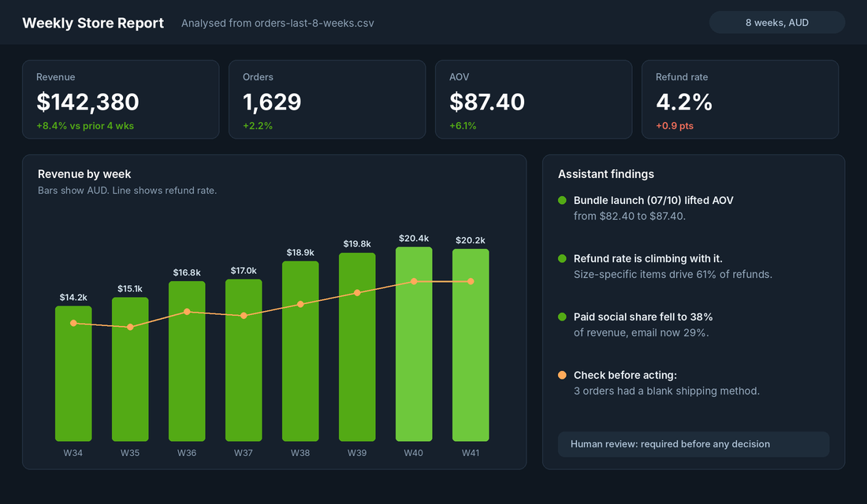Click the '$19.8k' bar label
Screen dimensions: 867x504
357,243
